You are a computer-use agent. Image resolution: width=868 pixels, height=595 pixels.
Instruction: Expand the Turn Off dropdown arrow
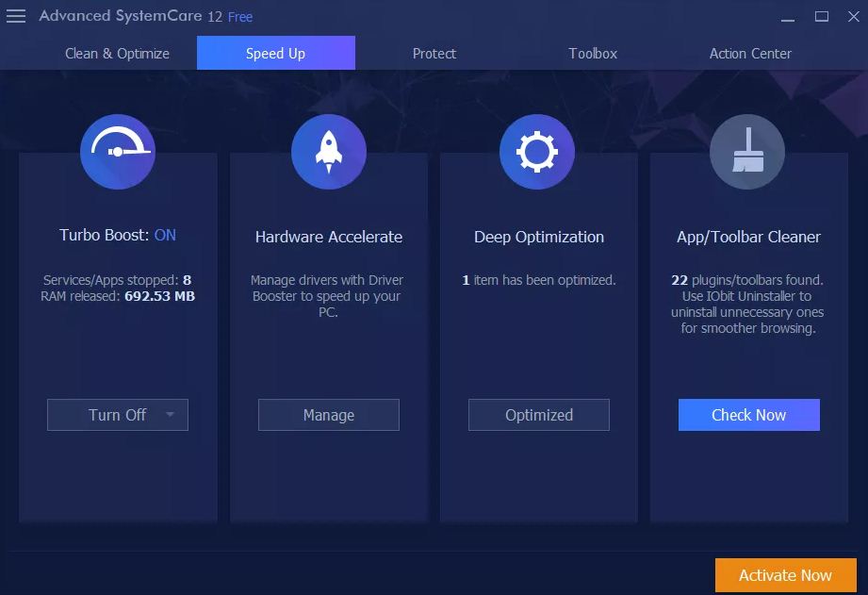(170, 414)
